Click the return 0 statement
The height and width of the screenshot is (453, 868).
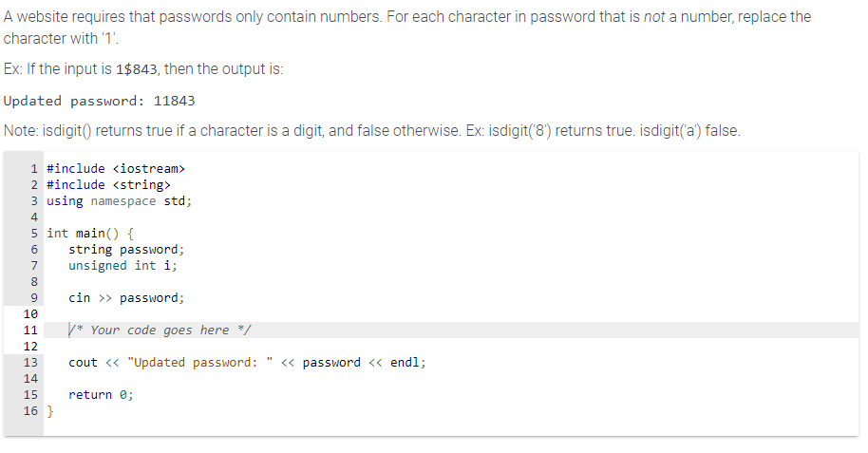click(101, 395)
